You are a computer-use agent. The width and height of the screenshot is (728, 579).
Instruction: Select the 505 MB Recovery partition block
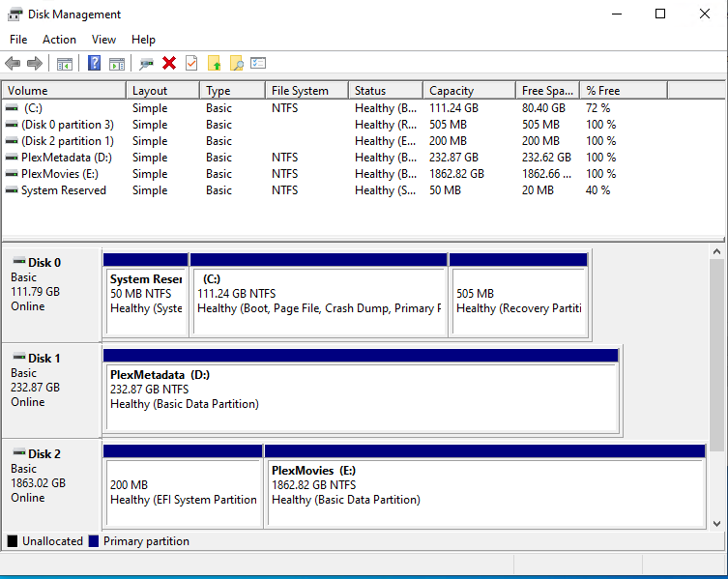[x=518, y=301]
